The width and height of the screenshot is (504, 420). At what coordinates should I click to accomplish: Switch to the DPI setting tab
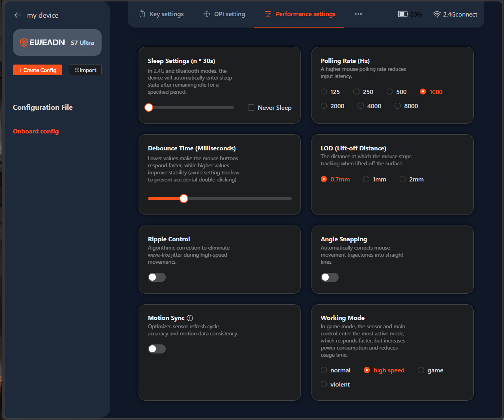click(224, 14)
